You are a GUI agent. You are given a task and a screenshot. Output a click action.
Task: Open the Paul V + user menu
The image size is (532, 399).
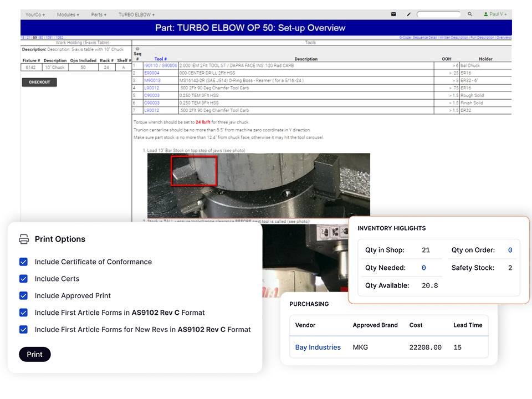[495, 14]
